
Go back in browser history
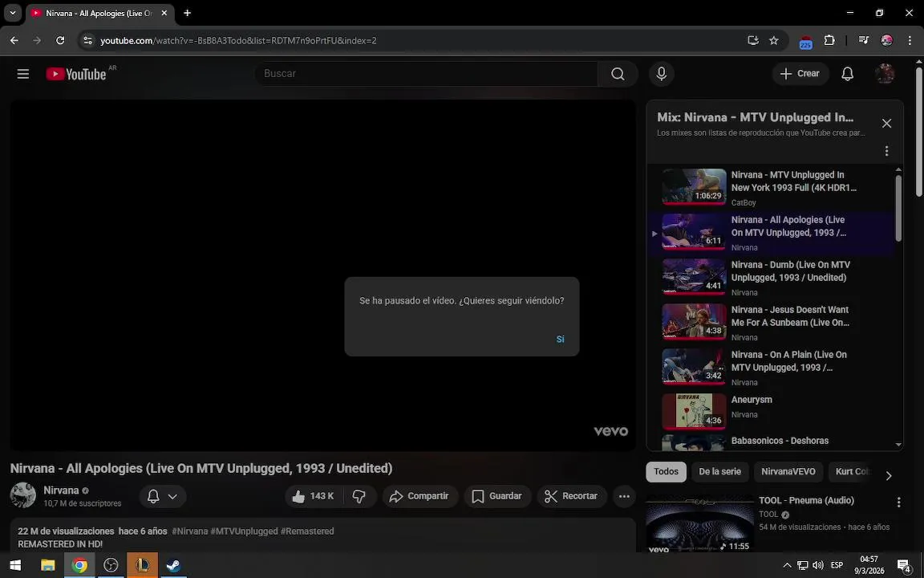tap(14, 40)
